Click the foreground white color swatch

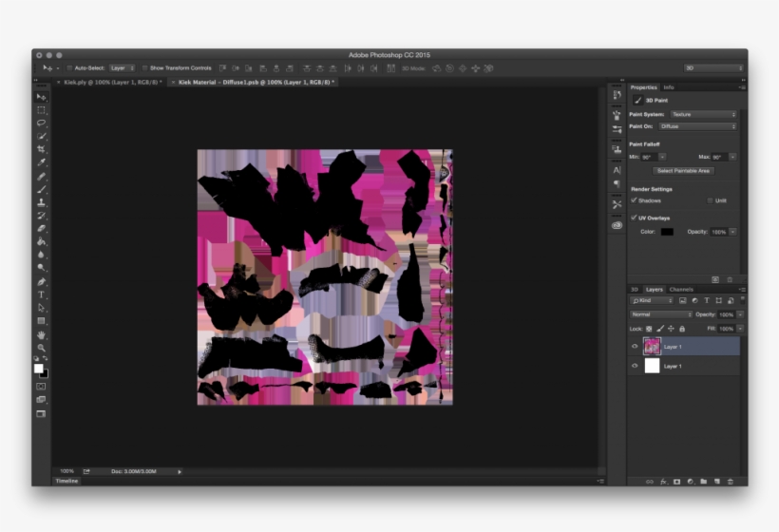click(x=38, y=368)
